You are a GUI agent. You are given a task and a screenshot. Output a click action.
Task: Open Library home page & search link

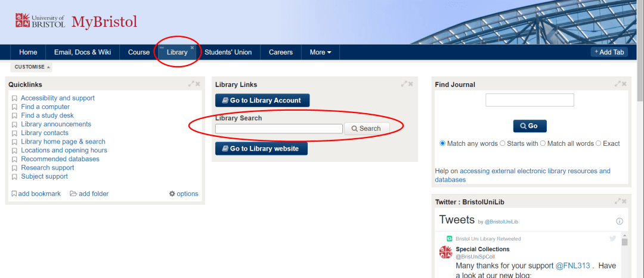(63, 142)
